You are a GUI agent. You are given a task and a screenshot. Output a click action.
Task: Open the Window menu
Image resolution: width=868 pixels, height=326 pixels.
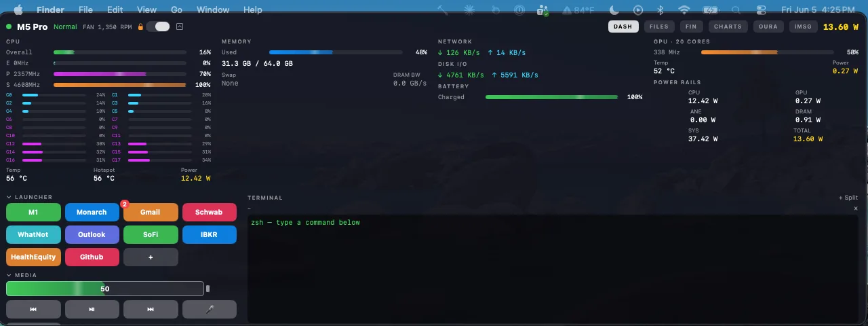point(213,10)
